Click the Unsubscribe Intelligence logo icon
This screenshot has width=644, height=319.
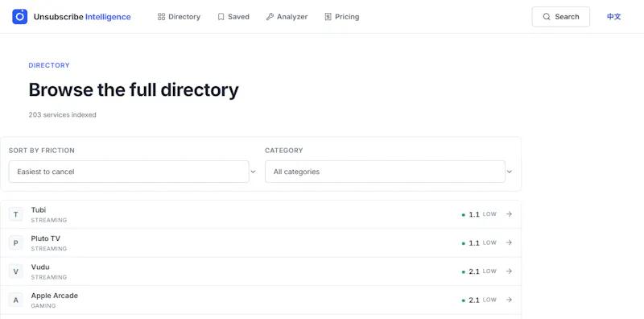[x=19, y=17]
